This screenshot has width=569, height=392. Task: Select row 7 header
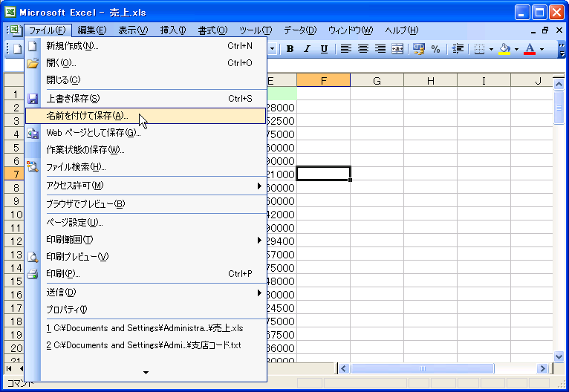click(x=15, y=174)
